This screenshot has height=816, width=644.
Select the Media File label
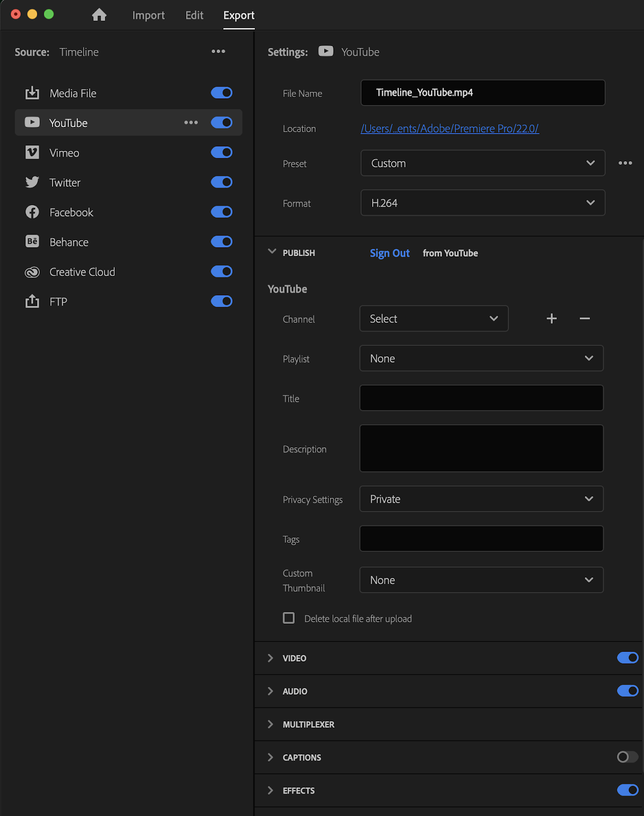point(73,93)
